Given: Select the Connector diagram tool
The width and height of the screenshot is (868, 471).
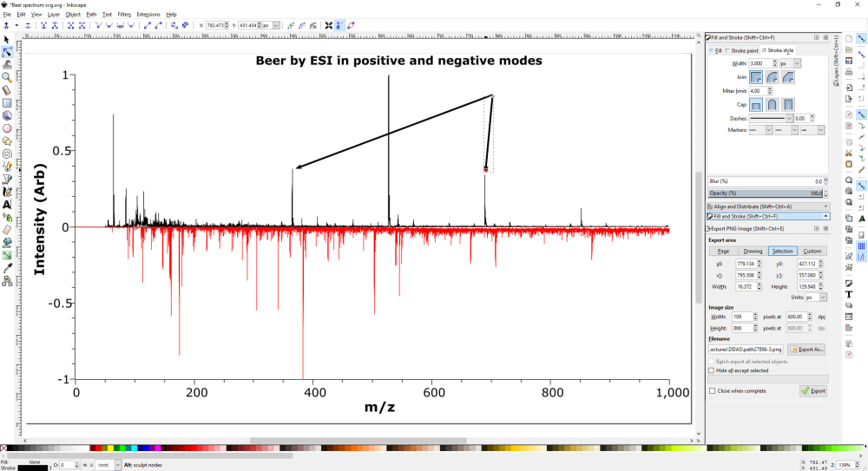Looking at the screenshot, I should click(x=7, y=281).
